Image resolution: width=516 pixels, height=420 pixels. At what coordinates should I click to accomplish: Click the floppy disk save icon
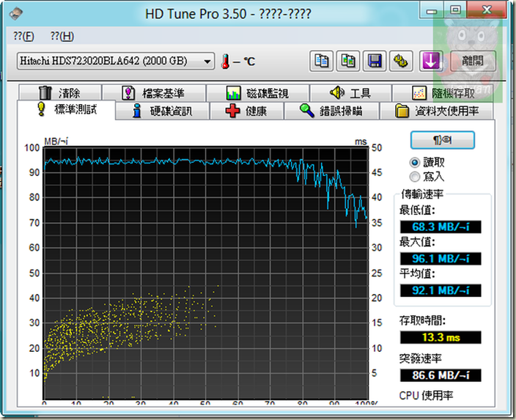coord(375,62)
